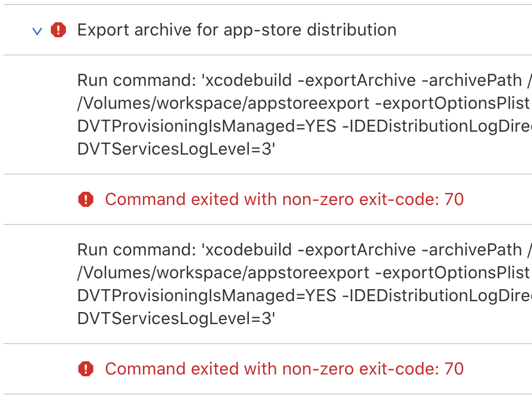Click "-exportOptionsPlist" flag in second command

click(452, 273)
